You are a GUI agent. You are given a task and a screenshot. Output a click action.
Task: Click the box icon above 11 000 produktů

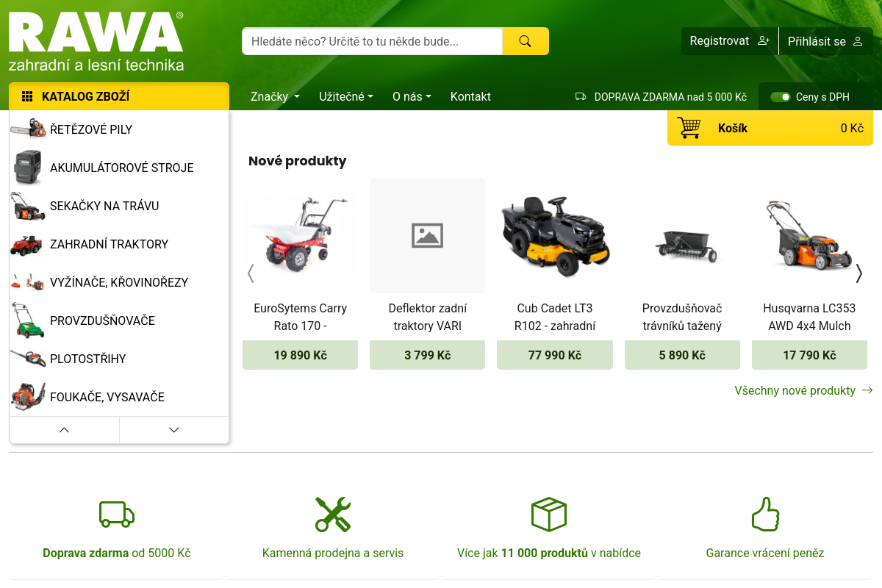click(549, 514)
